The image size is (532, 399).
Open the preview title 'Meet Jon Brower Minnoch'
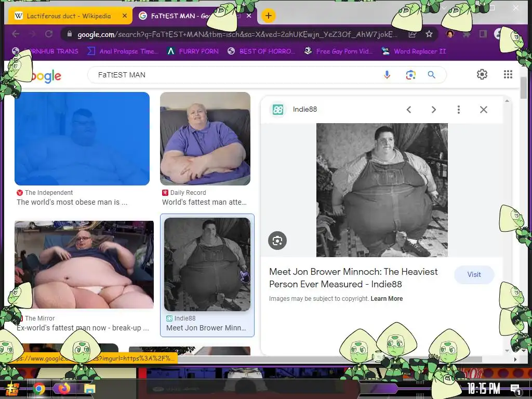pyautogui.click(x=353, y=278)
